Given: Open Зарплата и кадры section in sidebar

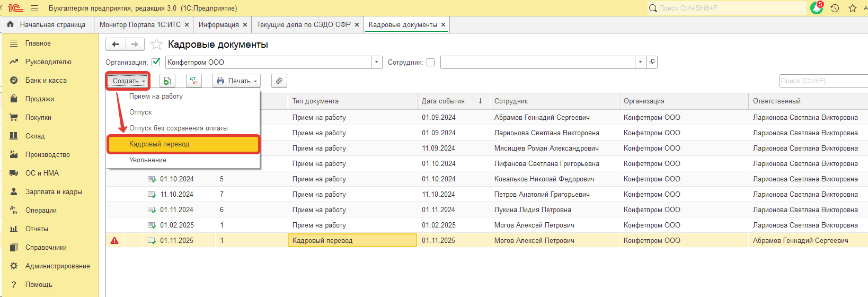Looking at the screenshot, I should [x=54, y=192].
